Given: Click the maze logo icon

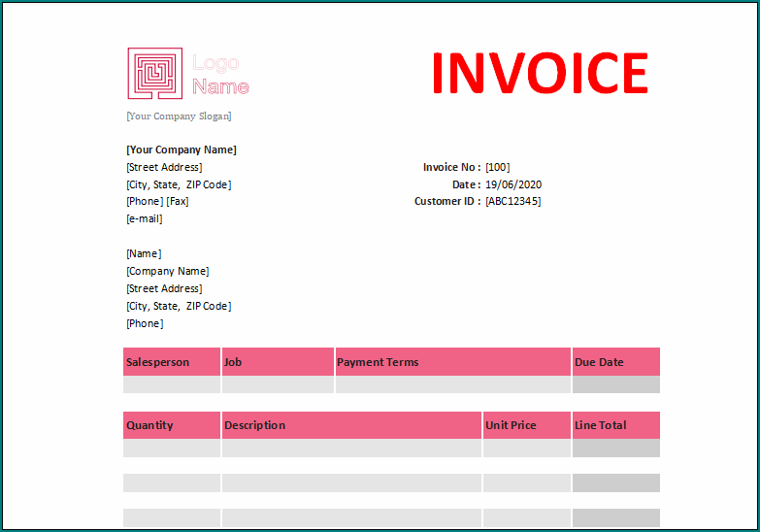Looking at the screenshot, I should [x=155, y=73].
